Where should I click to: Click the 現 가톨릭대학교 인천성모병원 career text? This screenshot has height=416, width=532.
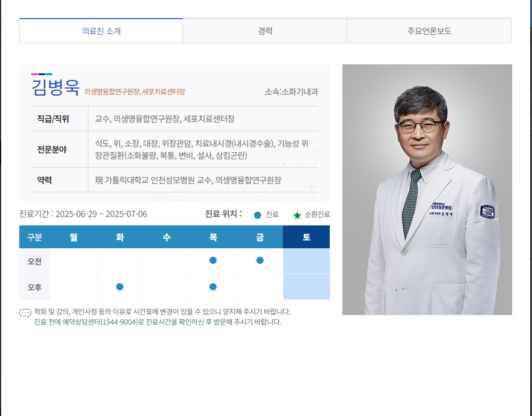pos(188,180)
